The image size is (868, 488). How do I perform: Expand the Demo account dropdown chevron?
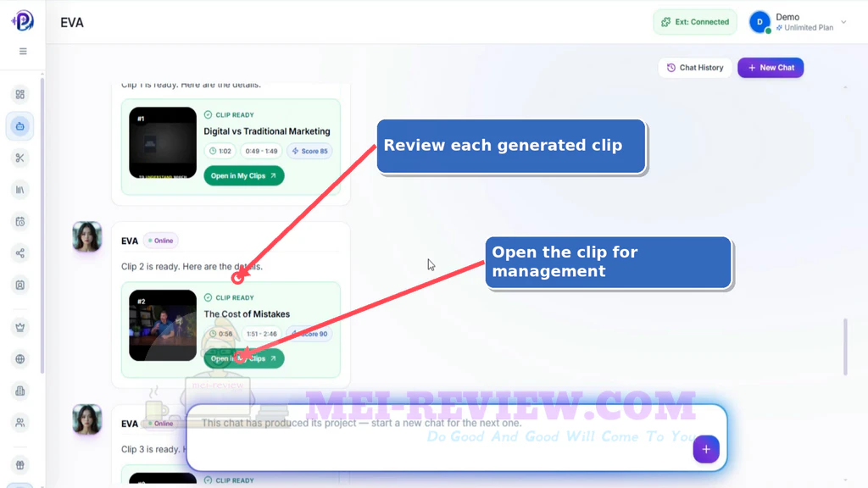[x=843, y=22]
